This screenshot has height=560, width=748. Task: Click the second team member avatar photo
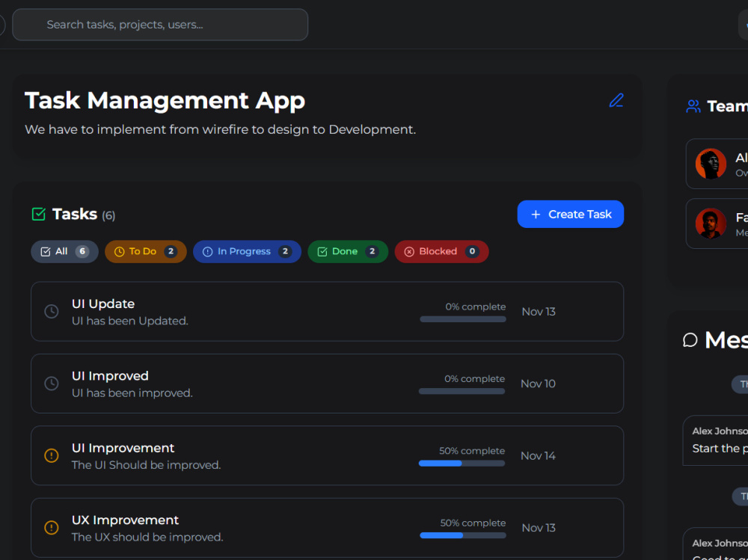[711, 224]
